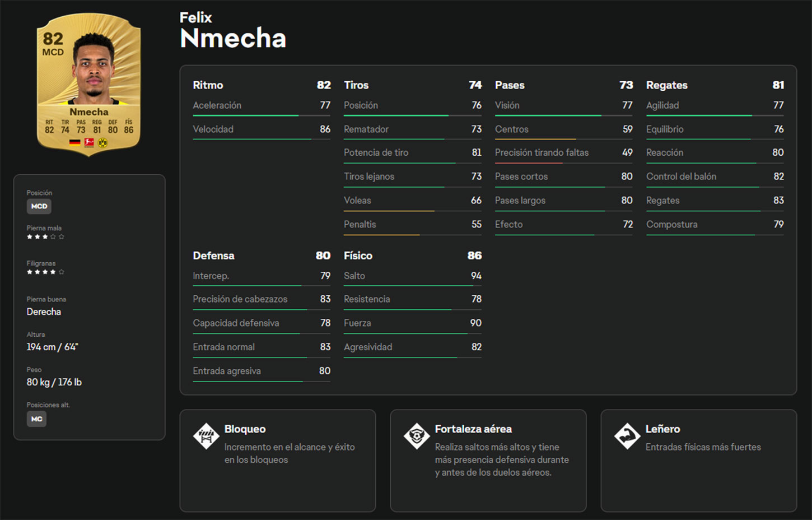Click the Penaltis stat row

coord(412,224)
